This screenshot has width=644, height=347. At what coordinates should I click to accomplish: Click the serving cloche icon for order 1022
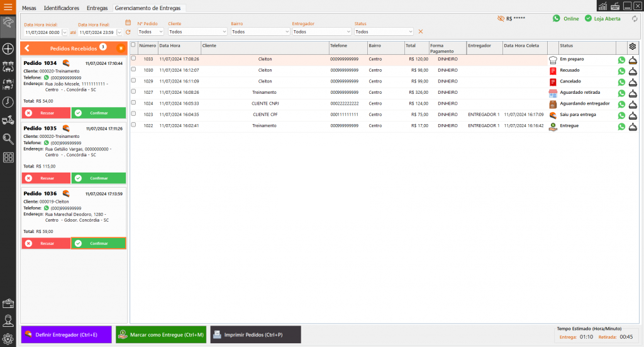point(633,126)
